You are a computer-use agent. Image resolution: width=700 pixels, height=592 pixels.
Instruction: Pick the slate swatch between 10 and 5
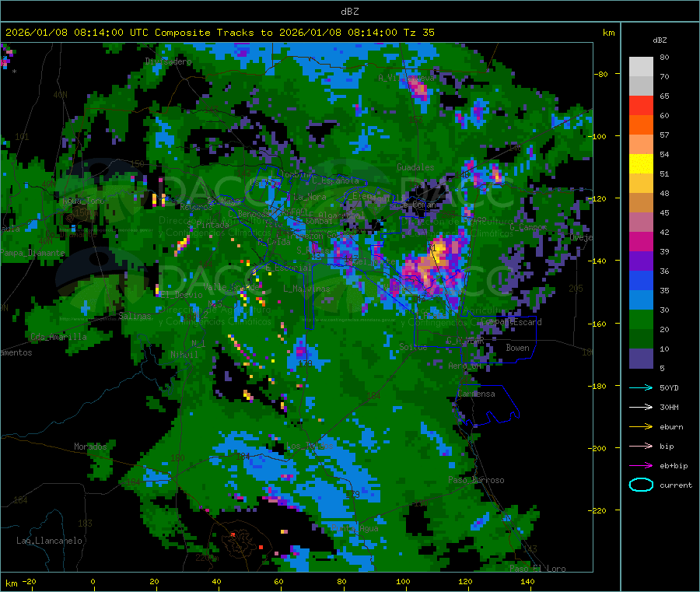click(x=641, y=359)
